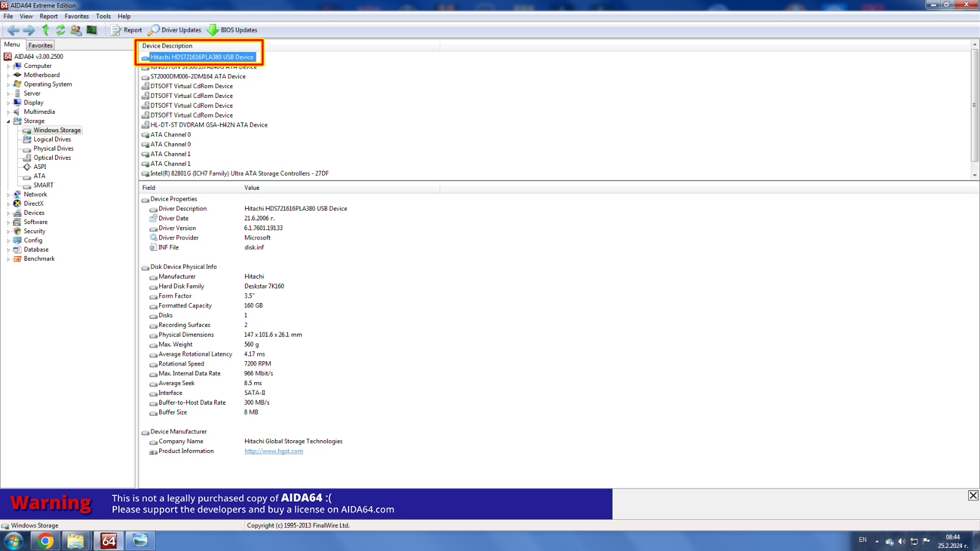Select the ASPI tree item
980x551 pixels.
[x=40, y=167]
